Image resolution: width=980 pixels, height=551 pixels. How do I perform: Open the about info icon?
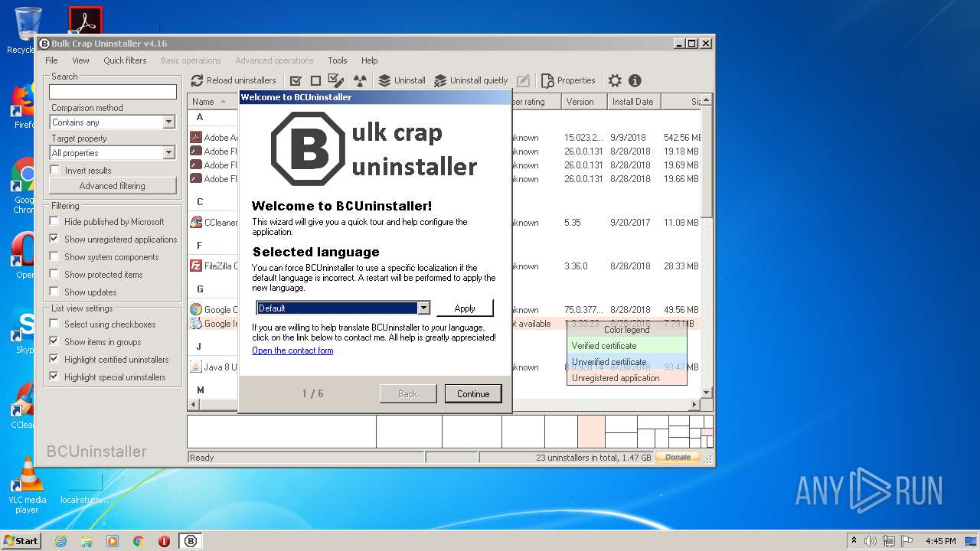click(635, 80)
